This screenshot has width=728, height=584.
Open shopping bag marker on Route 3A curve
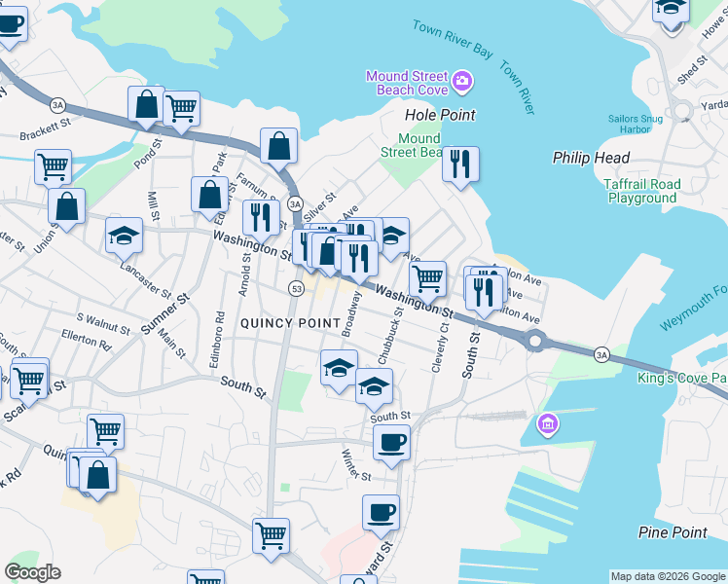tap(278, 148)
